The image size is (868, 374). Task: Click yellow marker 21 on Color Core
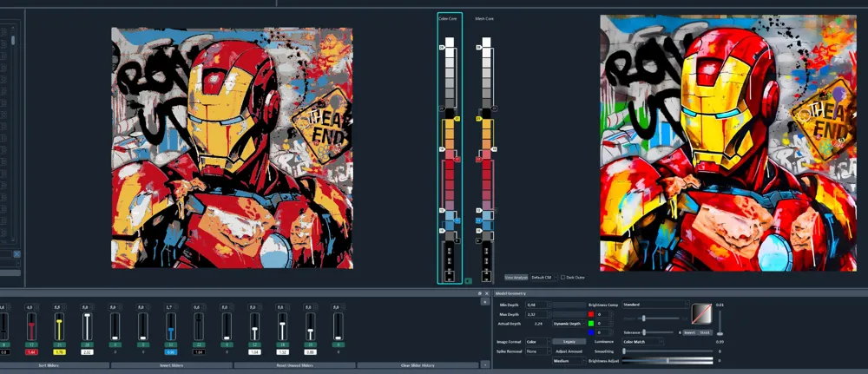coord(457,118)
